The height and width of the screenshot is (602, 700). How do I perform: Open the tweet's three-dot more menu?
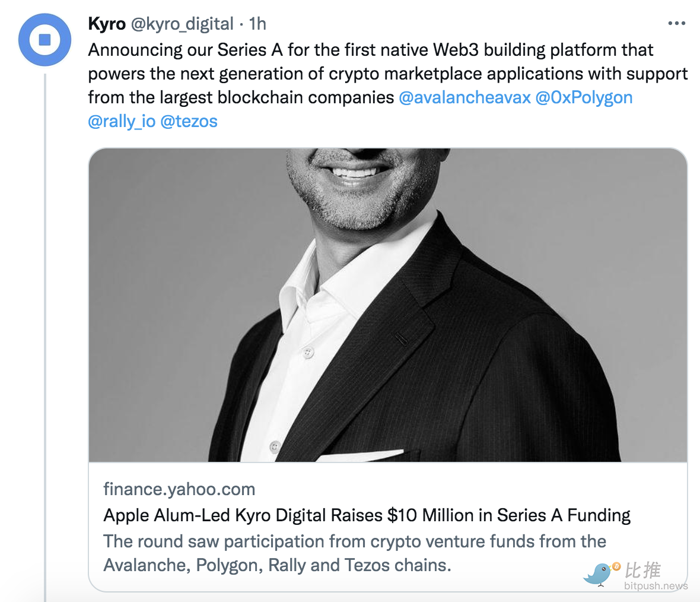676,24
